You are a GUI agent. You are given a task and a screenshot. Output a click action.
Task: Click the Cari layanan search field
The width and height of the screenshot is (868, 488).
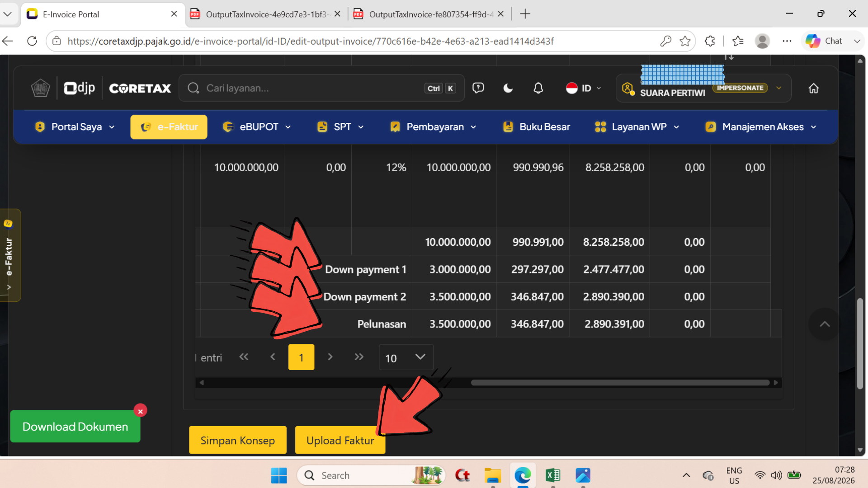321,88
